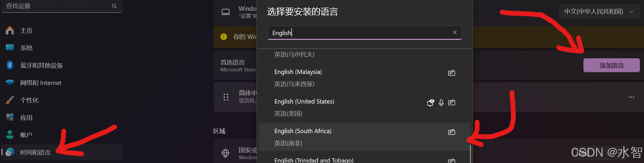Click display language icon for English (United States)
Screen dimensions: 644x163
coord(431,103)
